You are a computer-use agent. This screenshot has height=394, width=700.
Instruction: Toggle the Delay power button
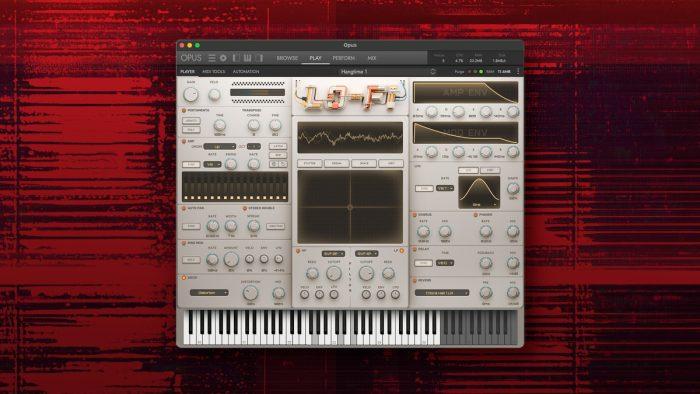click(414, 249)
